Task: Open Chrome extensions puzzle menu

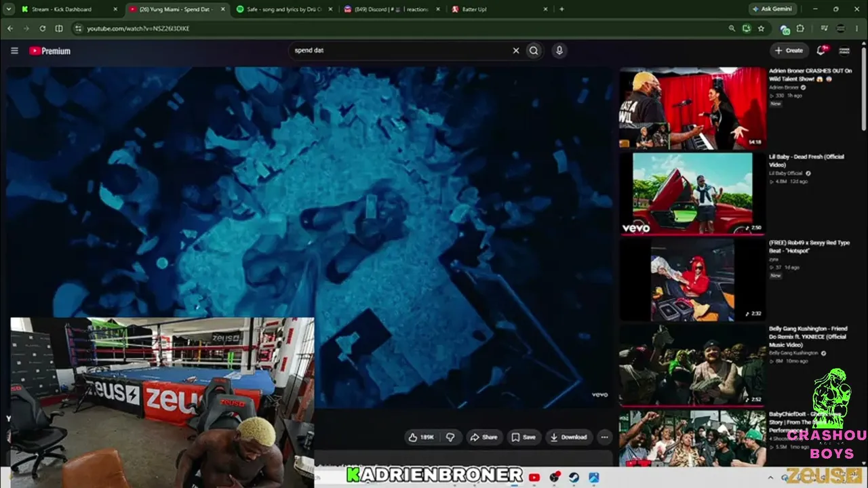Action: [800, 28]
